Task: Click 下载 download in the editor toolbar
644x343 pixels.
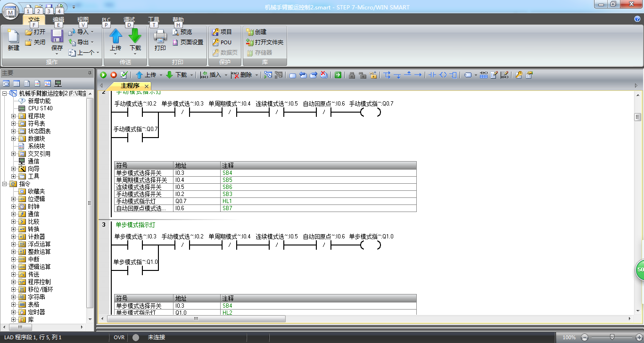Action: 177,75
